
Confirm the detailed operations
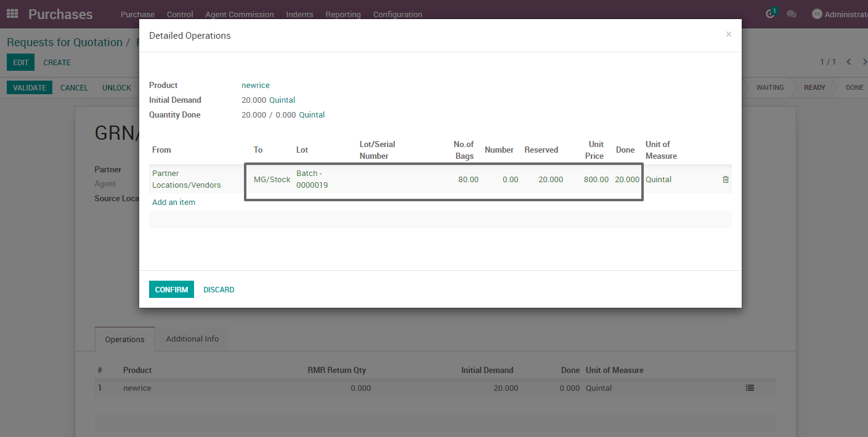point(171,289)
